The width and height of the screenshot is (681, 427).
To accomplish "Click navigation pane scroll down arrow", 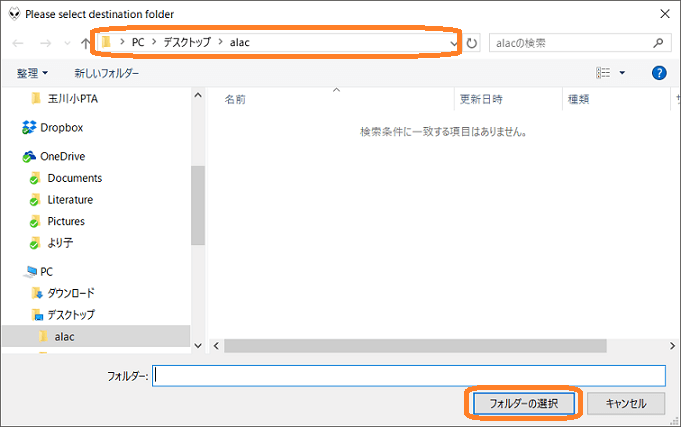I will (198, 346).
